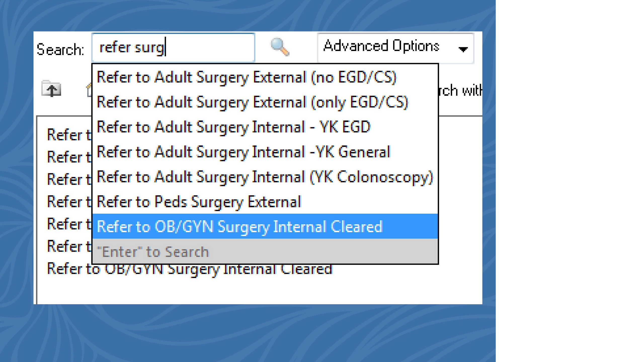This screenshot has width=644, height=362.
Task: Click the up-one-level folder icon
Action: [x=51, y=89]
